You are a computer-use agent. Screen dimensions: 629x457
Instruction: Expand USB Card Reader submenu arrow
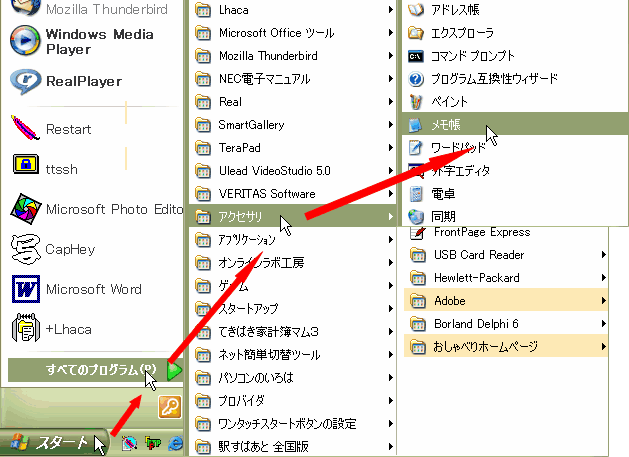point(603,255)
